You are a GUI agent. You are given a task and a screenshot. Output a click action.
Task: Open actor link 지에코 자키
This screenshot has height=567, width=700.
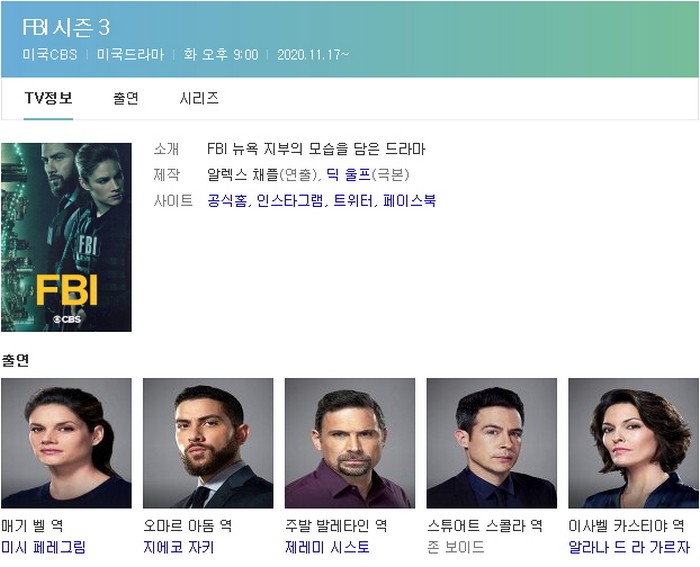[x=179, y=547]
